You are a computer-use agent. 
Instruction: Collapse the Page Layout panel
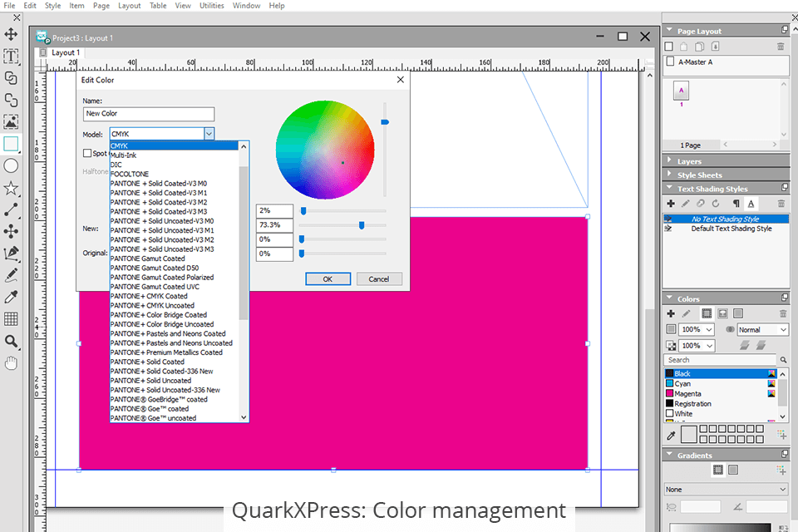click(x=670, y=31)
